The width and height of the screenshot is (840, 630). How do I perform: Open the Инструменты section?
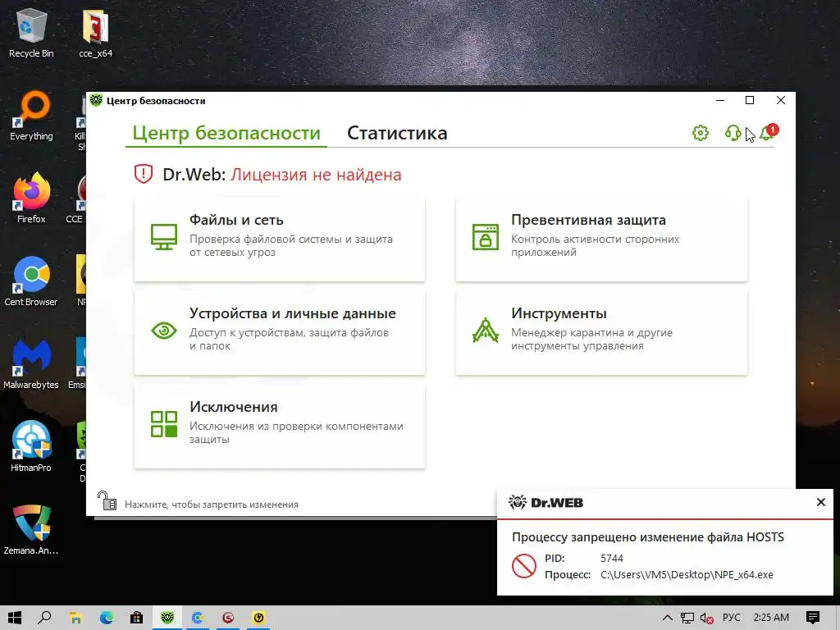601,332
